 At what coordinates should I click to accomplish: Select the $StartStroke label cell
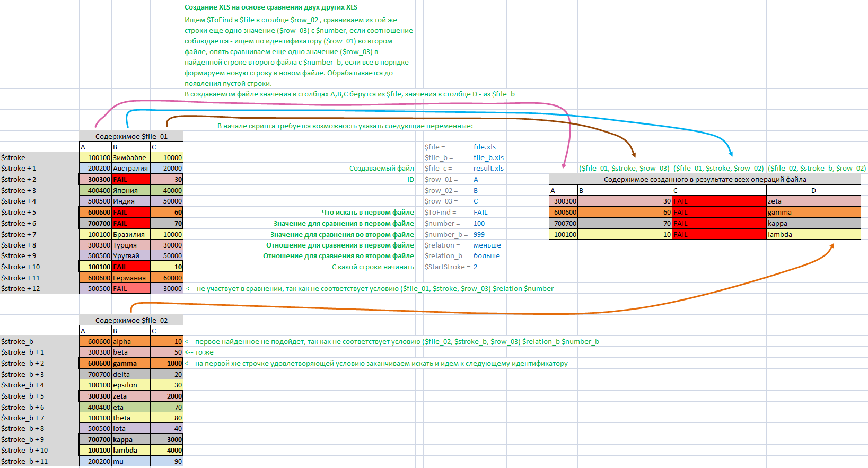447,267
